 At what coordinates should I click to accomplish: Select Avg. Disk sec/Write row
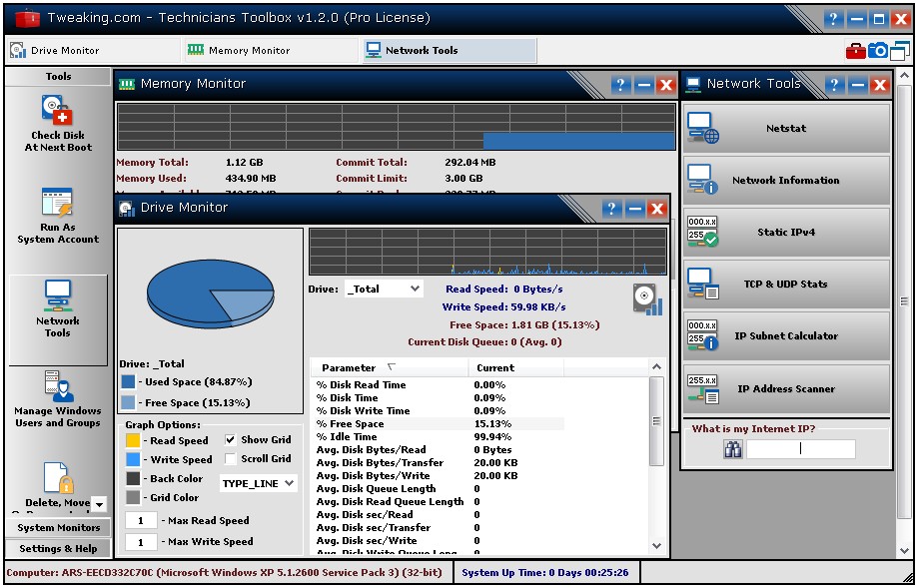coord(439,541)
